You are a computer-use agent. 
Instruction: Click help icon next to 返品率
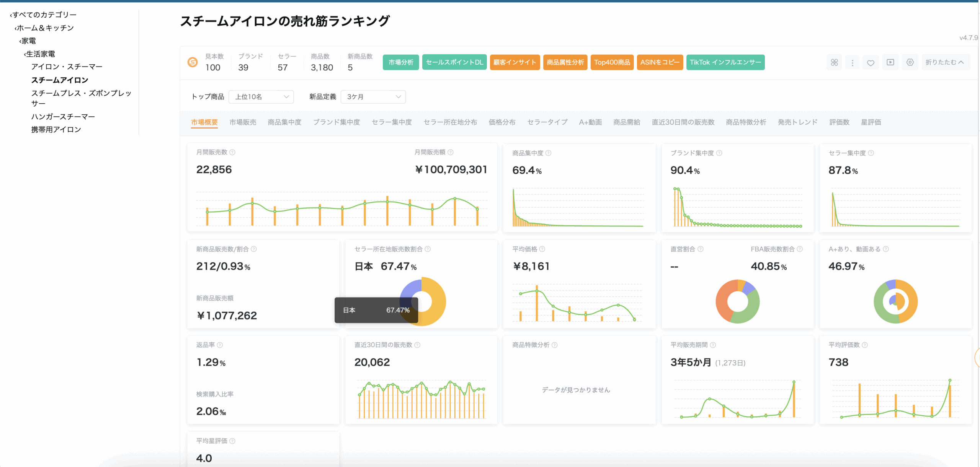pyautogui.click(x=220, y=345)
